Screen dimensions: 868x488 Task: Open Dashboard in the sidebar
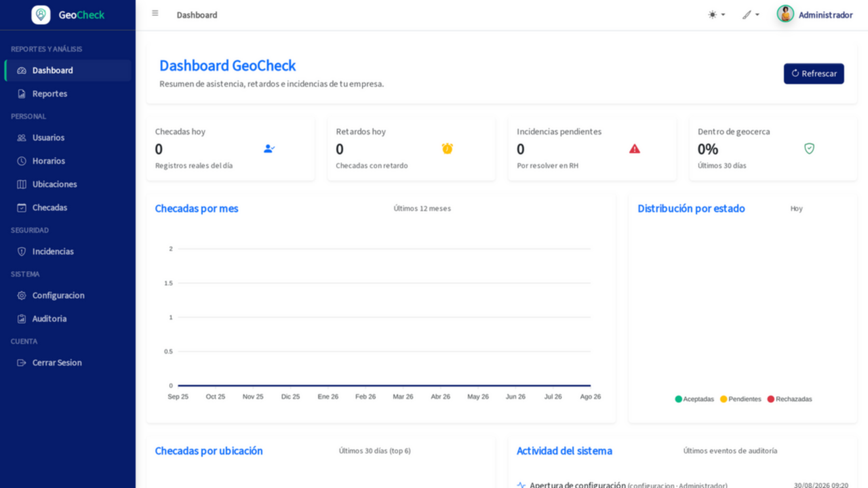[x=68, y=70]
